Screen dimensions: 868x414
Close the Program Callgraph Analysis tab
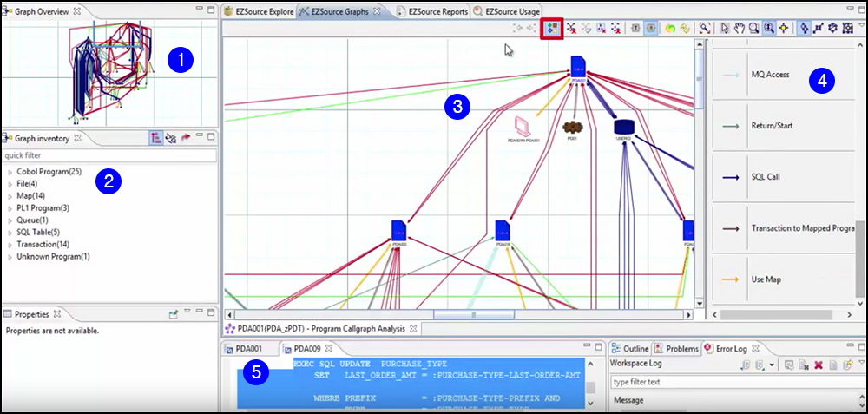point(412,329)
